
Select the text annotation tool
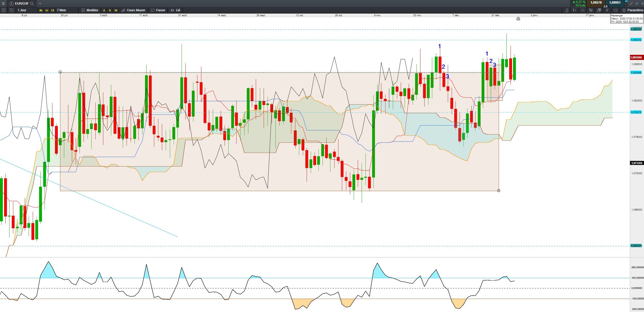tap(574, 10)
